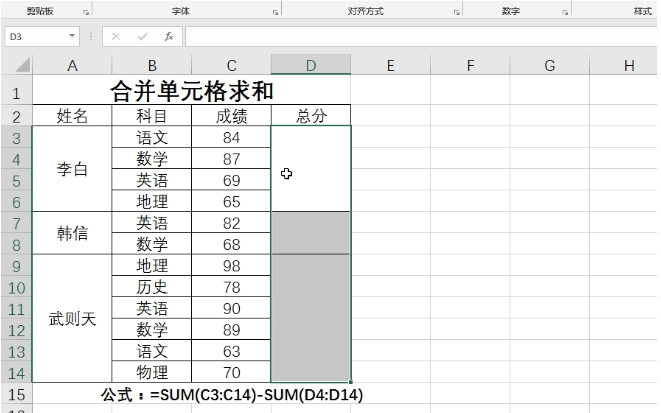Select column D header
The image size is (661, 413).
click(x=311, y=66)
